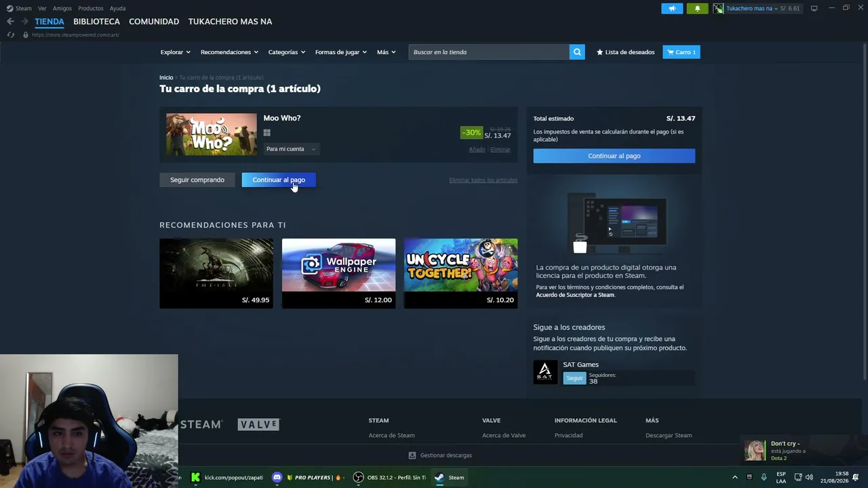Follow SAT Games with the Seguir button
Screen dimensions: 868x488
tap(574, 378)
